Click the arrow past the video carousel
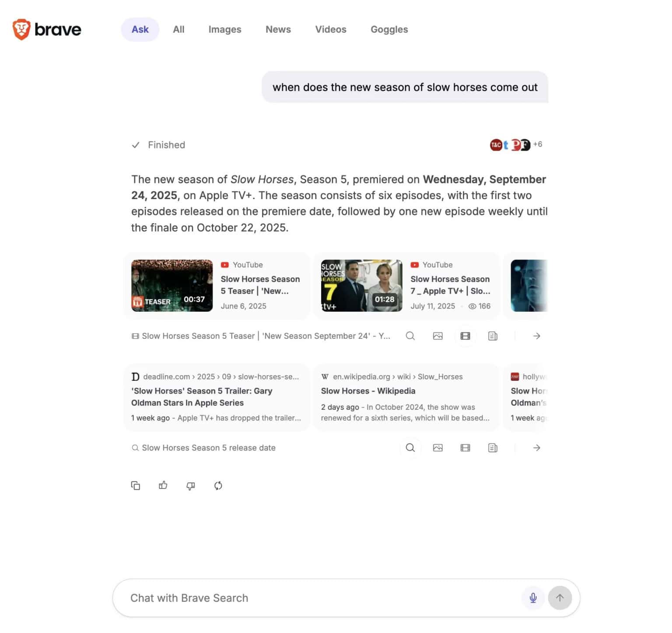This screenshot has height=633, width=672. click(537, 336)
